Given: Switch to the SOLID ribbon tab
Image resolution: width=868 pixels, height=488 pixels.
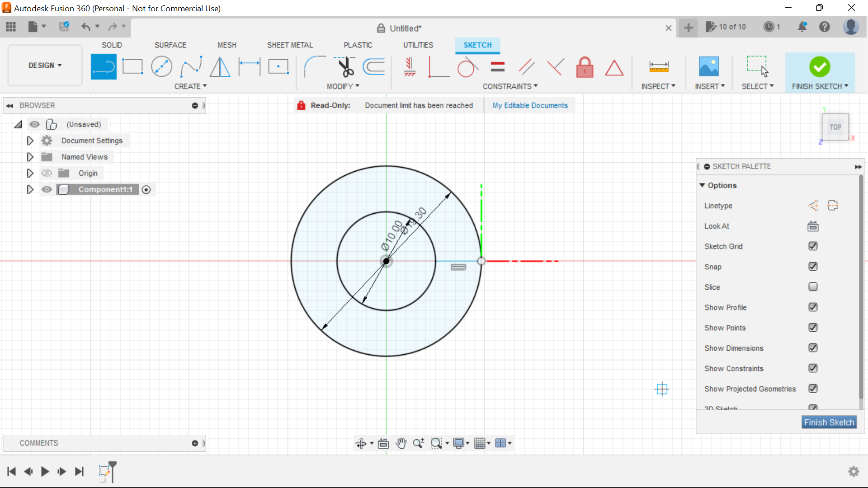Looking at the screenshot, I should 112,45.
